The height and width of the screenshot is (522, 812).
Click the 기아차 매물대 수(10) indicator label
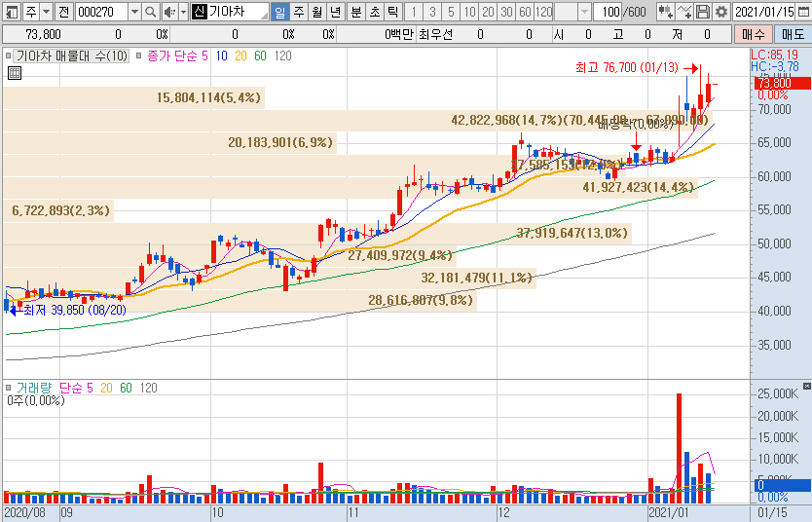pyautogui.click(x=71, y=56)
